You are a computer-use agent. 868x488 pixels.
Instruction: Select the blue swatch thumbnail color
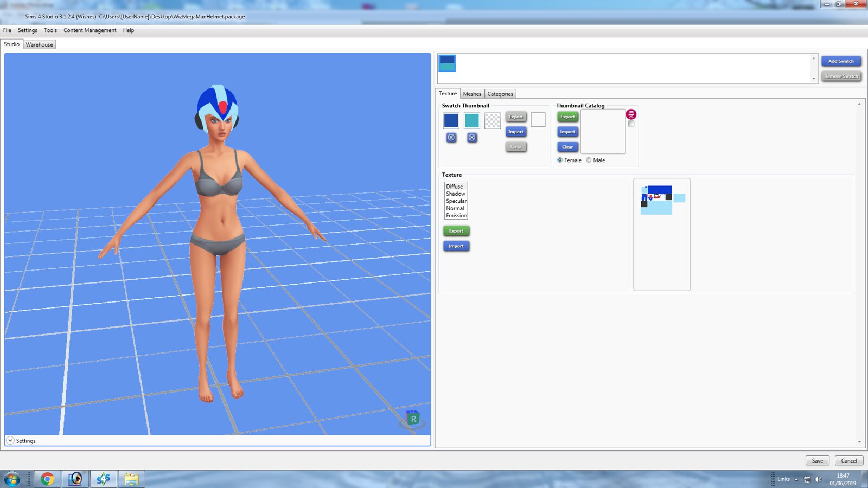[x=451, y=120]
